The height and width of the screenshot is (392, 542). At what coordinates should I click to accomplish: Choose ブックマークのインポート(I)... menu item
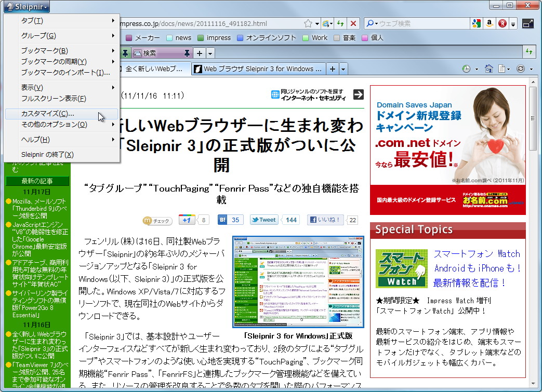(x=62, y=73)
